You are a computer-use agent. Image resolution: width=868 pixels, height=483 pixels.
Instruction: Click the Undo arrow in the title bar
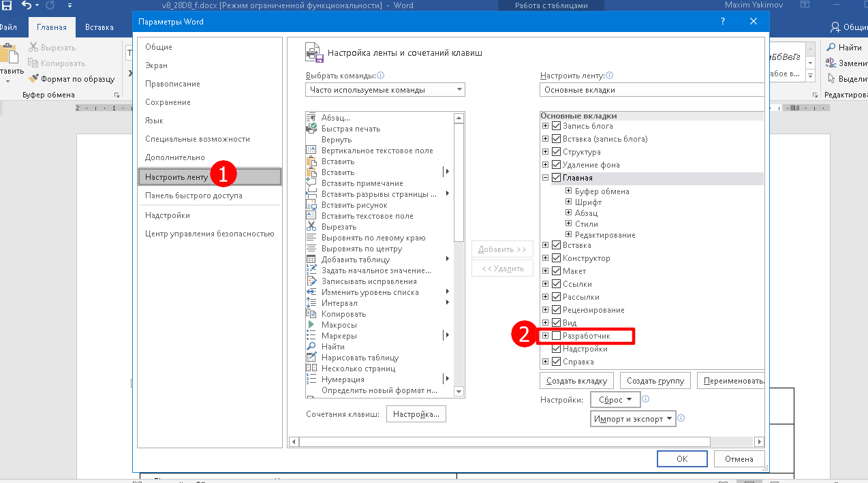click(x=27, y=5)
